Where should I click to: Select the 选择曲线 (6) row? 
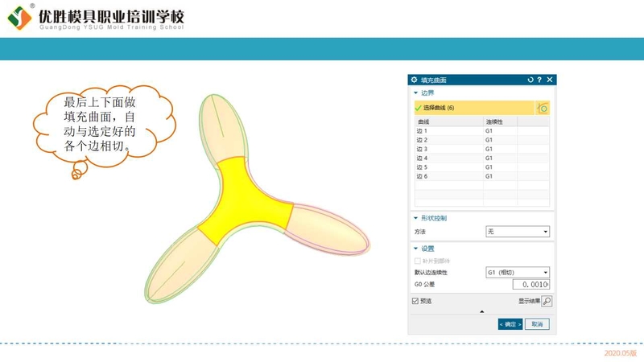coord(474,108)
